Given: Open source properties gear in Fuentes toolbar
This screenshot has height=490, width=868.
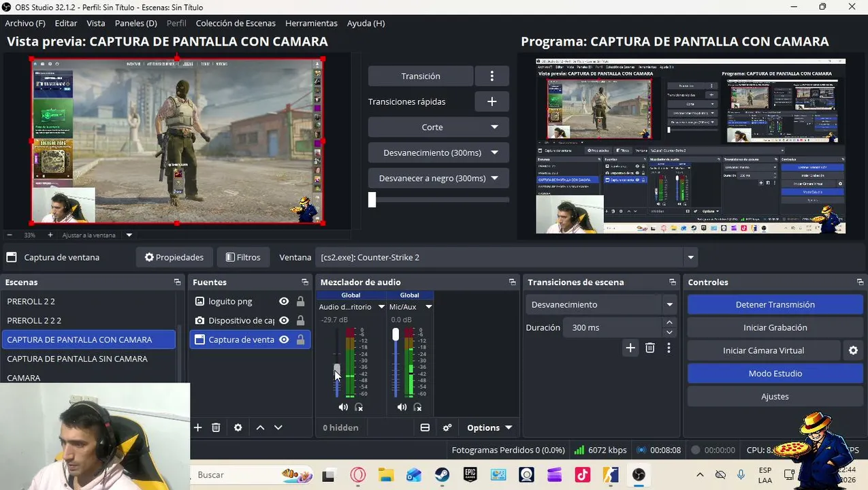Looking at the screenshot, I should click(238, 427).
